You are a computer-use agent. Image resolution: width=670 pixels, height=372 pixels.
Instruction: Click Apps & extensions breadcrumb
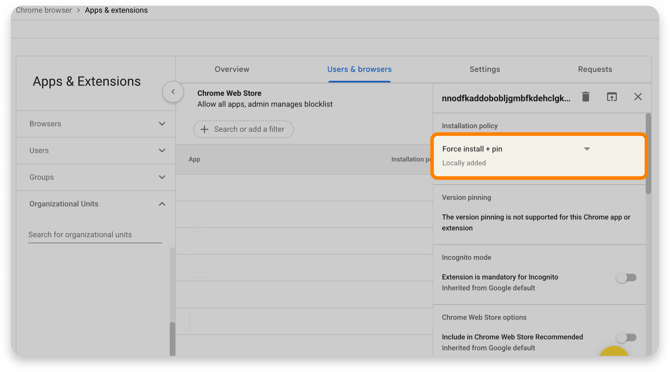click(116, 10)
